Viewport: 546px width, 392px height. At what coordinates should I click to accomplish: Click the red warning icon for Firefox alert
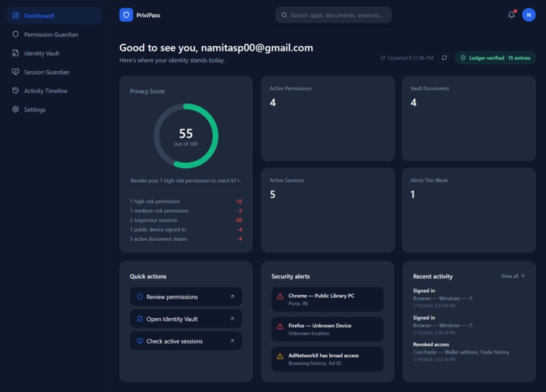coord(280,326)
